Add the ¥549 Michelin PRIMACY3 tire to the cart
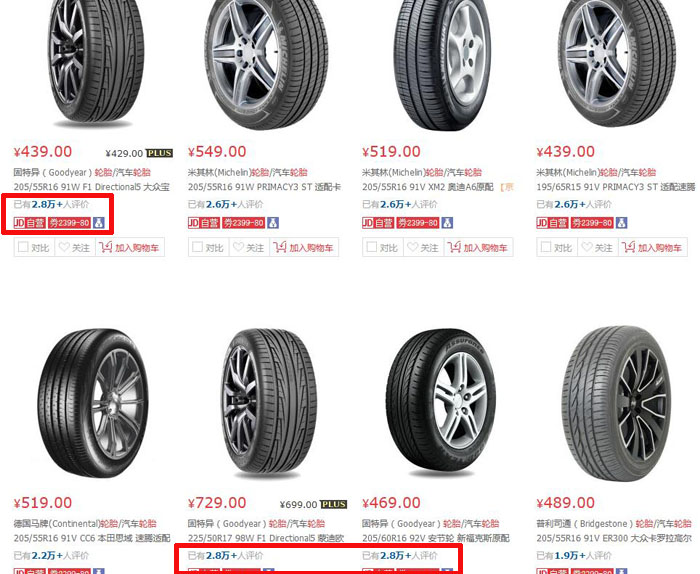The width and height of the screenshot is (700, 574). click(304, 247)
